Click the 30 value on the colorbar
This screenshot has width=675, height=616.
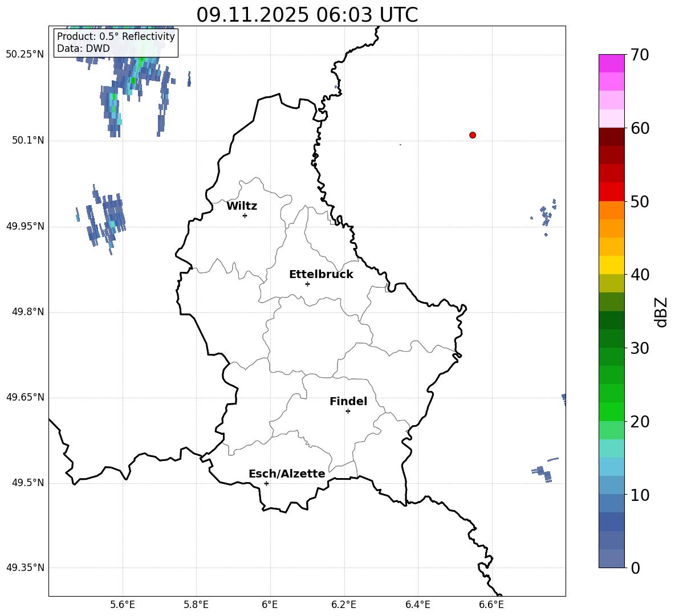639,348
